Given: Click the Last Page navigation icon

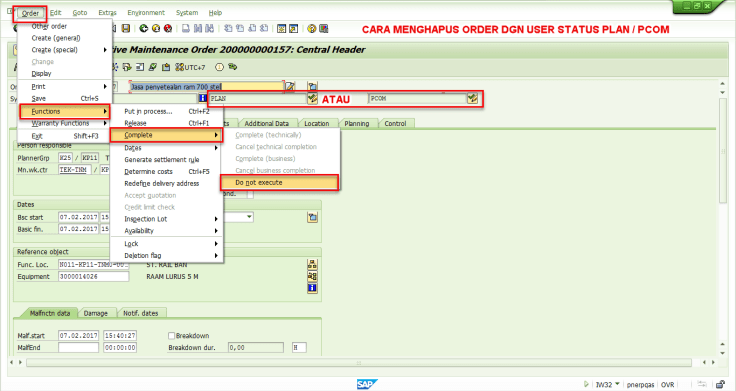Looking at the screenshot, I should [264, 29].
